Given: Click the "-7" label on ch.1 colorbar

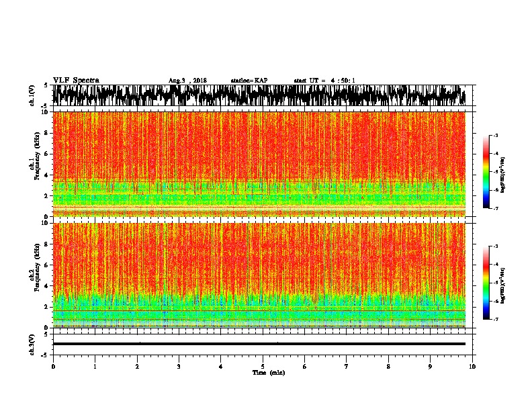Looking at the screenshot, I should [x=496, y=208].
